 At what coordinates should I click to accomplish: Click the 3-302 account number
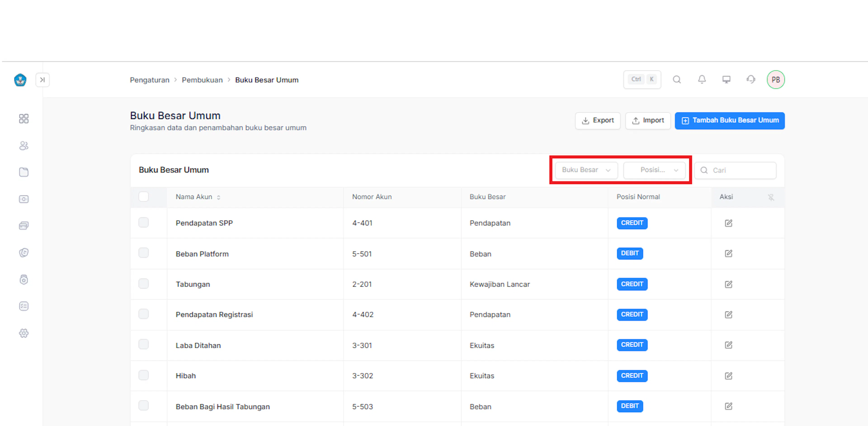(363, 376)
